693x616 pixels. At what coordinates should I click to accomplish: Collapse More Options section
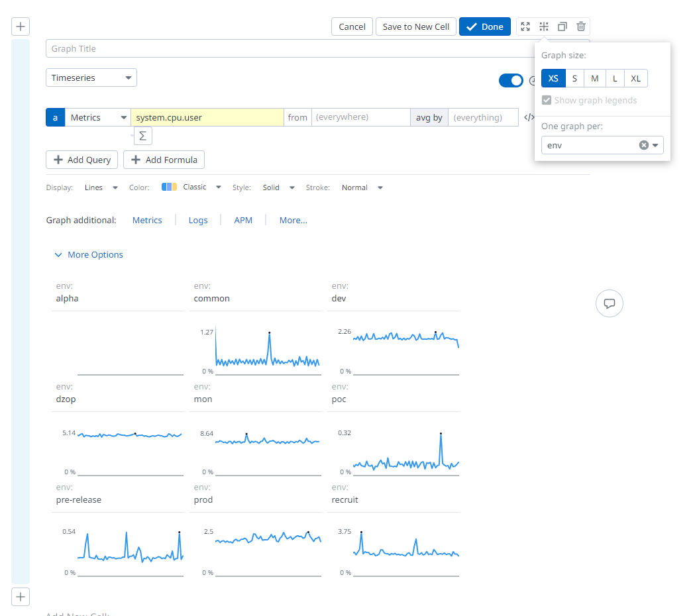click(89, 254)
